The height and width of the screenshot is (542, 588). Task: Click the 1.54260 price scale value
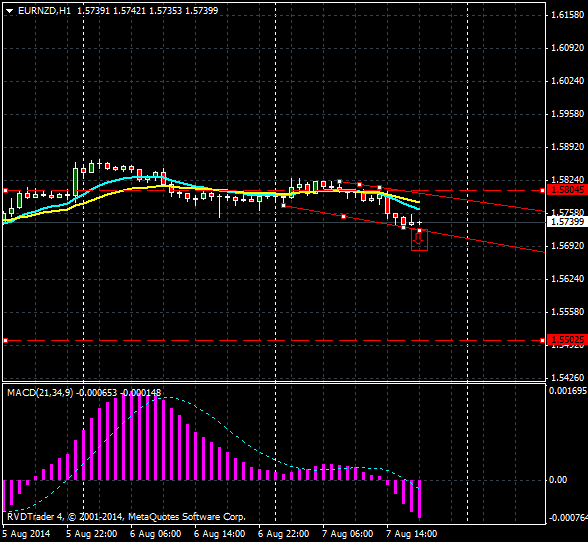[x=567, y=378]
